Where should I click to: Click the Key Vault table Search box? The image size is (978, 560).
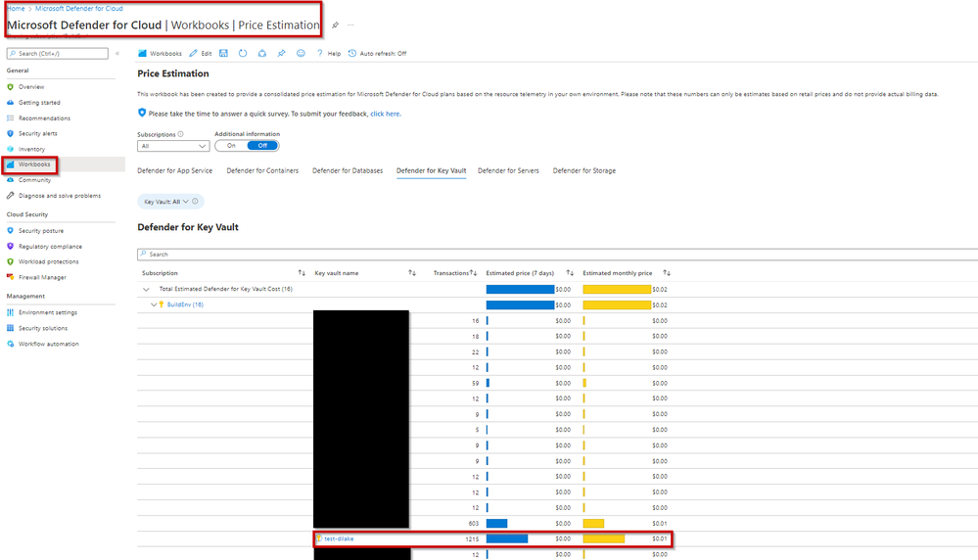point(557,255)
